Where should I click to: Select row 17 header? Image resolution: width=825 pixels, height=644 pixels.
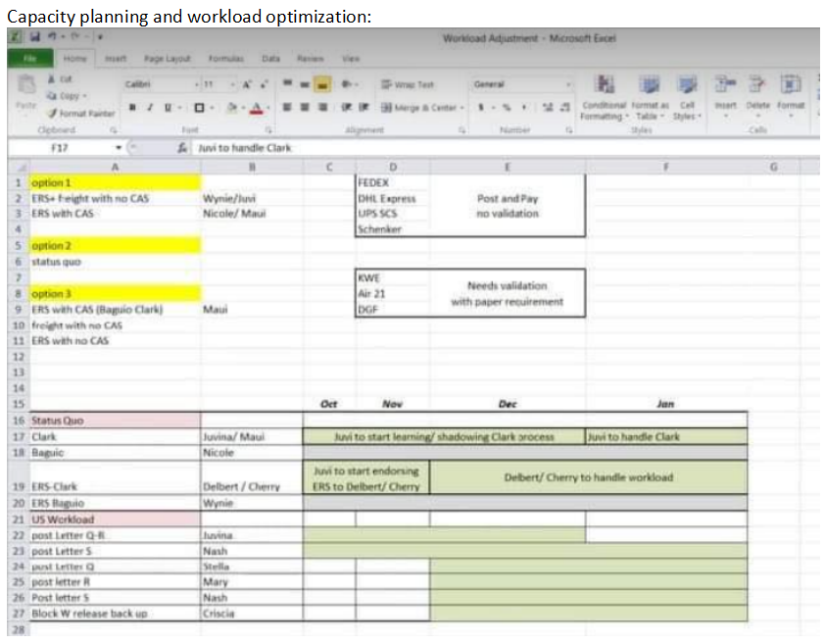(19, 437)
